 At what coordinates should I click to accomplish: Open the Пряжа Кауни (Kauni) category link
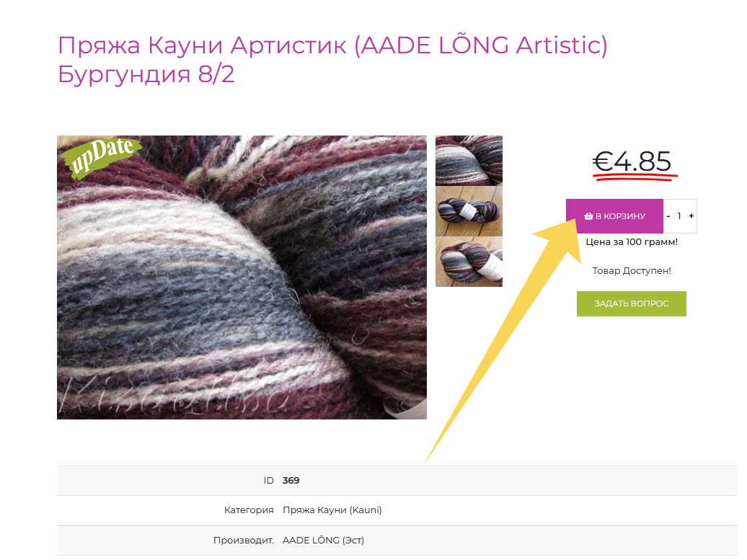(x=332, y=510)
